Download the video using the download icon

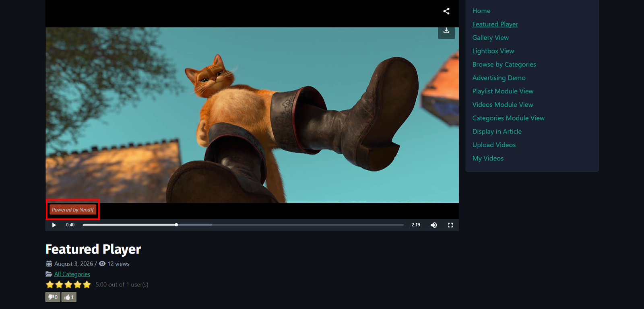(x=446, y=31)
